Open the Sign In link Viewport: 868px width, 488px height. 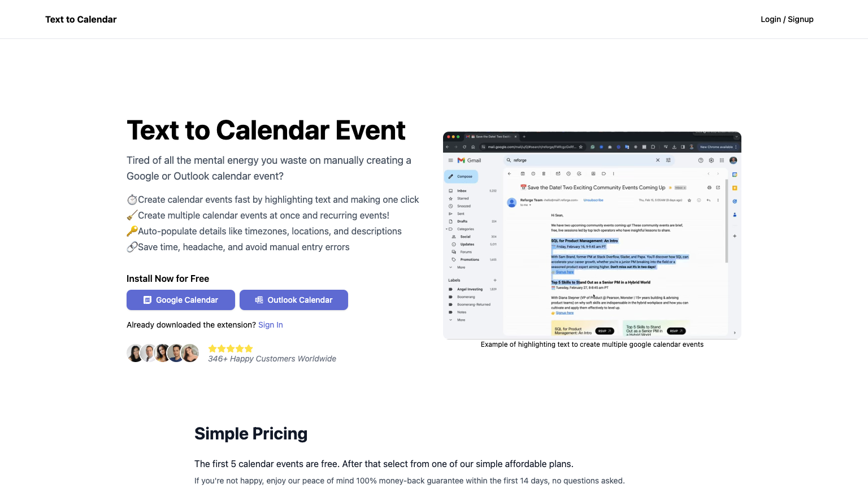point(271,325)
